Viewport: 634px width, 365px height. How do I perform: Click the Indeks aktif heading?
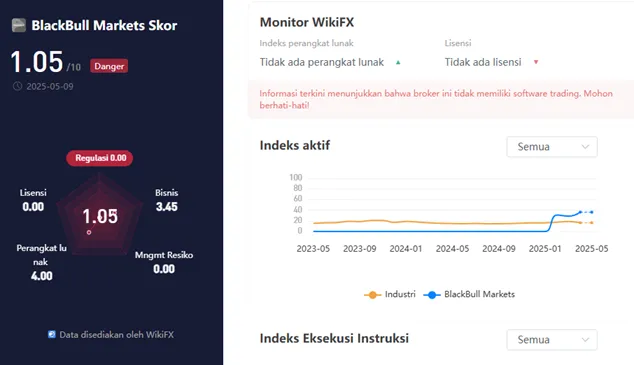click(x=295, y=145)
